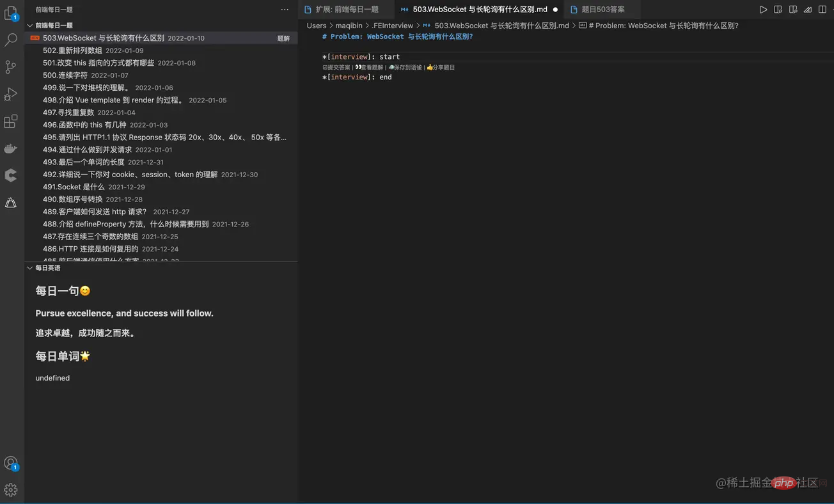Click the Extensions icon in activity bar
Screen dimensions: 834x504
10,121
